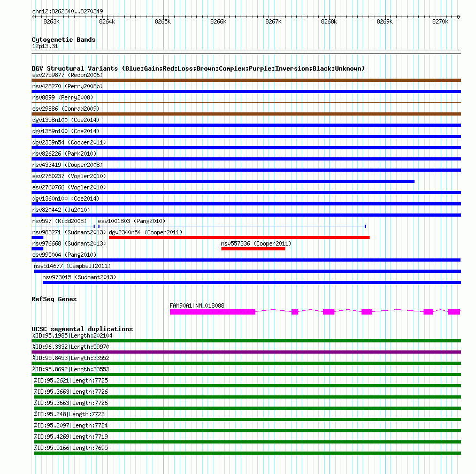476x474 pixels.
Task: Click the nsv820442 (Ju2010) label
Action: tap(61, 210)
